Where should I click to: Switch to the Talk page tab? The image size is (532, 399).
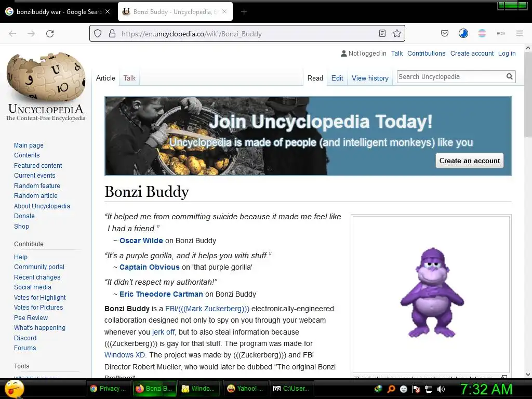(x=129, y=78)
